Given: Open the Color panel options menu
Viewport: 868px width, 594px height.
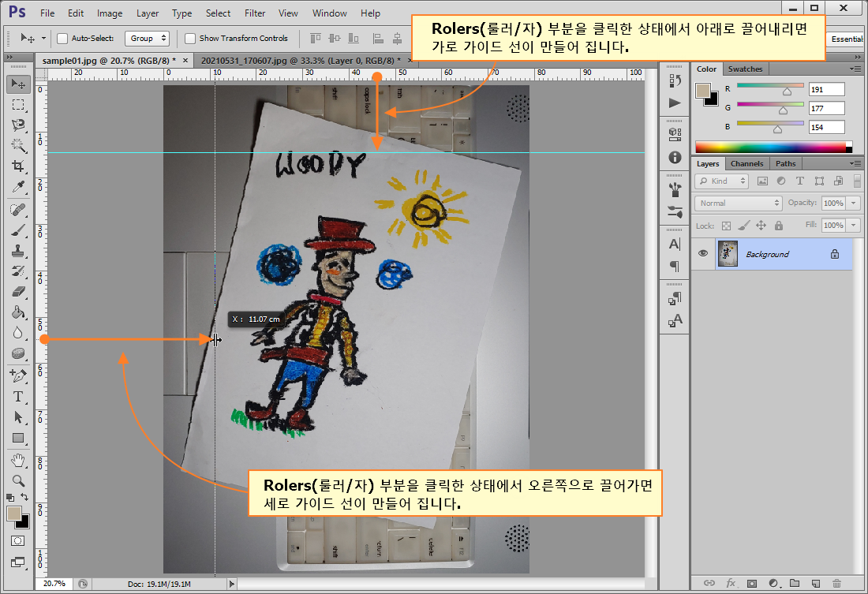Looking at the screenshot, I should [856, 69].
